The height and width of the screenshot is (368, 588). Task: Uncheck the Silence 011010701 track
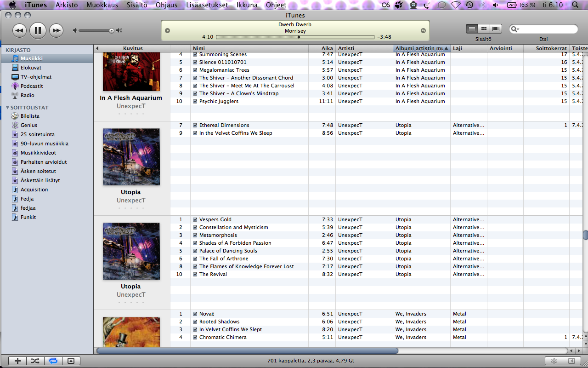(195, 63)
